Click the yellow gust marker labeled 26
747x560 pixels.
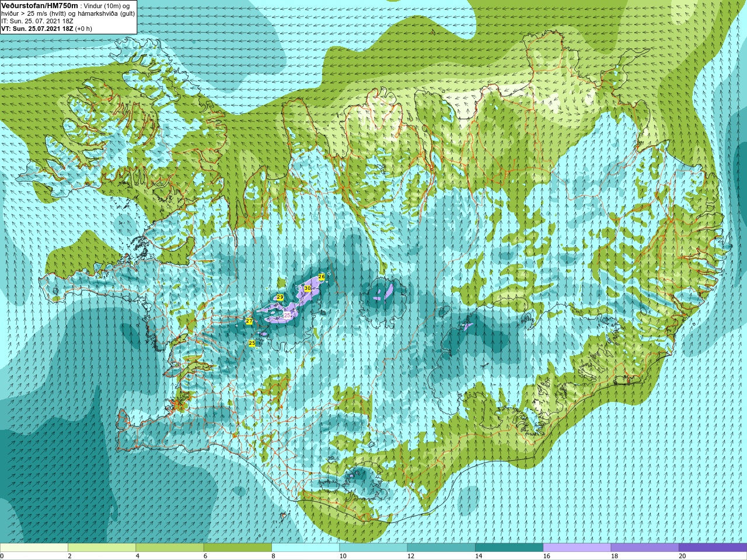pyautogui.click(x=321, y=276)
